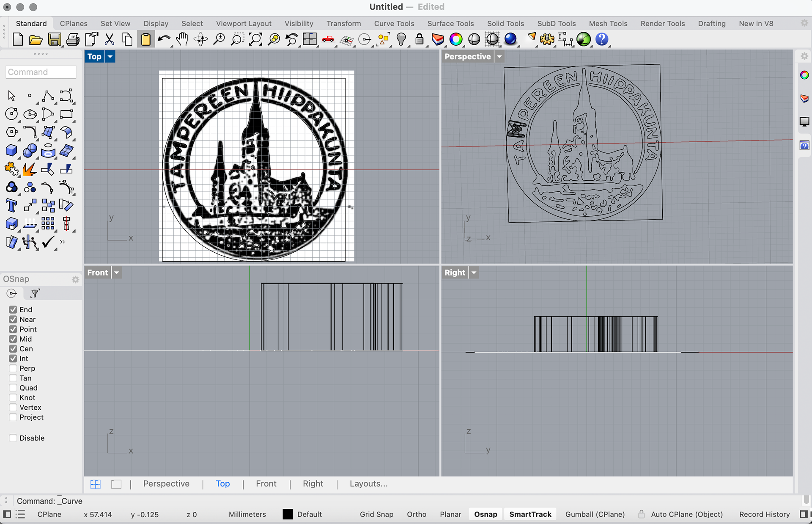The width and height of the screenshot is (812, 524).
Task: Open the Perspective viewport dropdown arrow
Action: 499,56
